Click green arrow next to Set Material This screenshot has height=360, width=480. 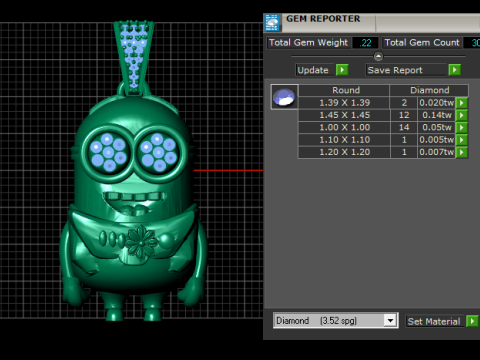[472, 321]
